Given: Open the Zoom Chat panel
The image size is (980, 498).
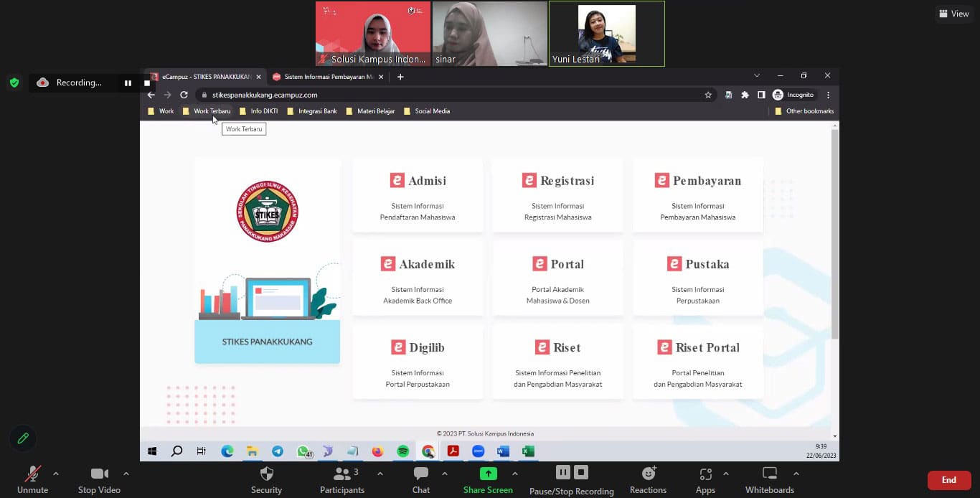Looking at the screenshot, I should [x=421, y=479].
